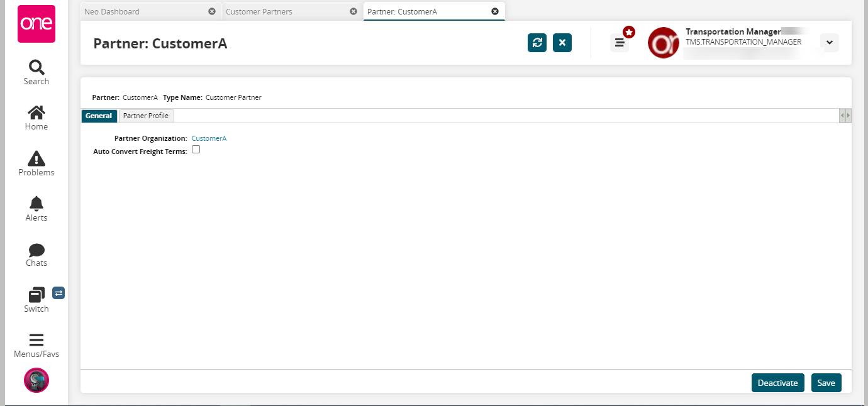Open the Alerts bell

(36, 209)
